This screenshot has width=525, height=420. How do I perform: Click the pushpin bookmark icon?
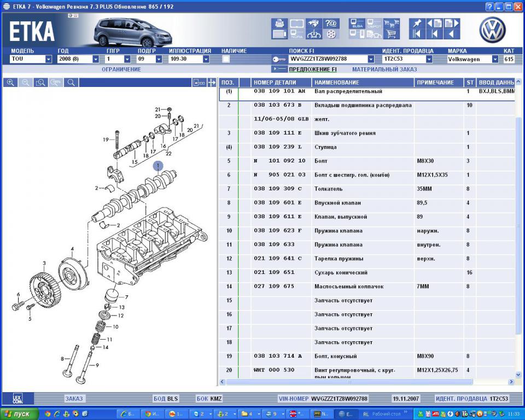click(417, 24)
